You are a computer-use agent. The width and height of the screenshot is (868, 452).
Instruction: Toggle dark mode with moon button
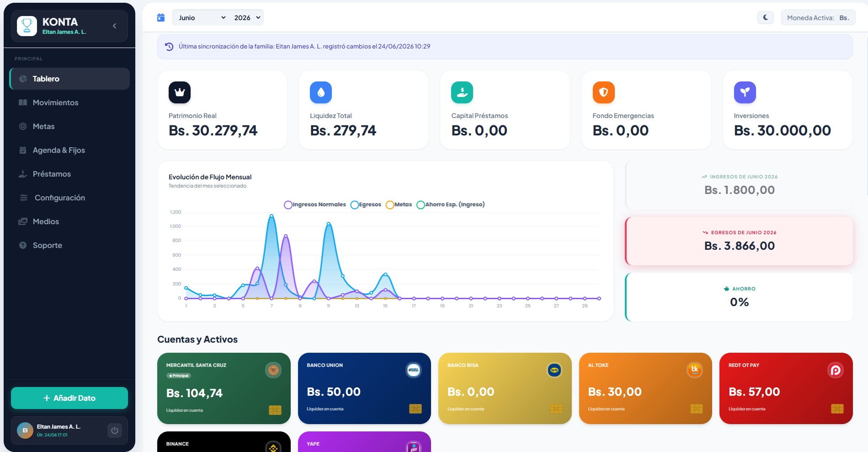[766, 17]
